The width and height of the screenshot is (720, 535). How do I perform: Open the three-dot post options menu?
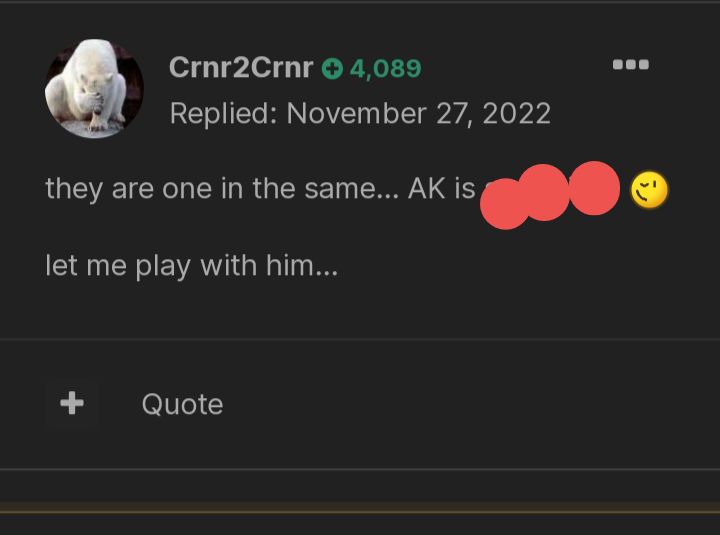(630, 64)
